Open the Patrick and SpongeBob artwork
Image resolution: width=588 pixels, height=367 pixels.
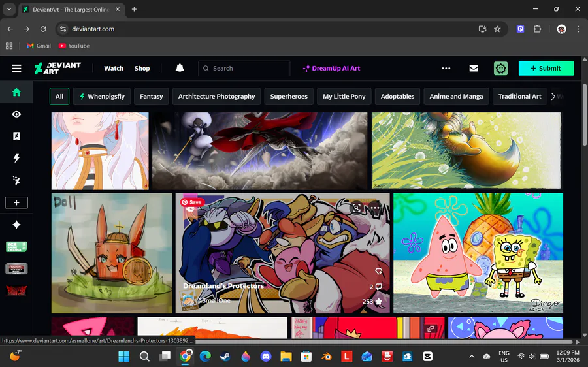coord(478,253)
